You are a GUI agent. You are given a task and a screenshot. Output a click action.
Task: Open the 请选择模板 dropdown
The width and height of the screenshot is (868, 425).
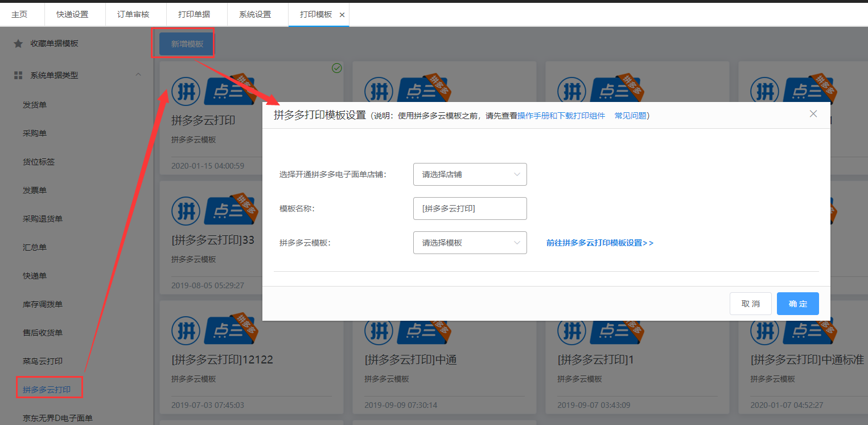pyautogui.click(x=470, y=243)
